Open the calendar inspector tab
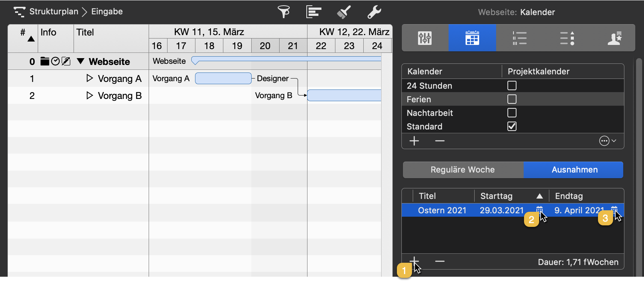The height and width of the screenshot is (282, 644). pos(472,38)
